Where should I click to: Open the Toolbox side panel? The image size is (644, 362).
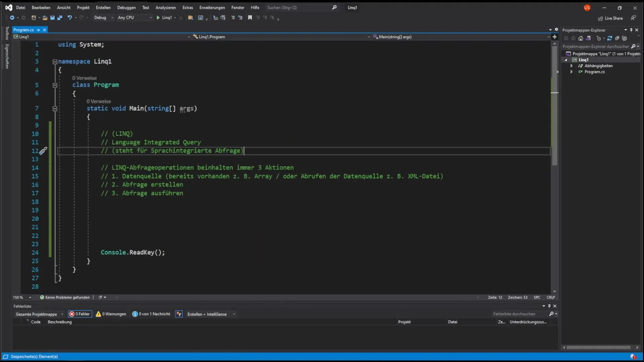(x=7, y=33)
